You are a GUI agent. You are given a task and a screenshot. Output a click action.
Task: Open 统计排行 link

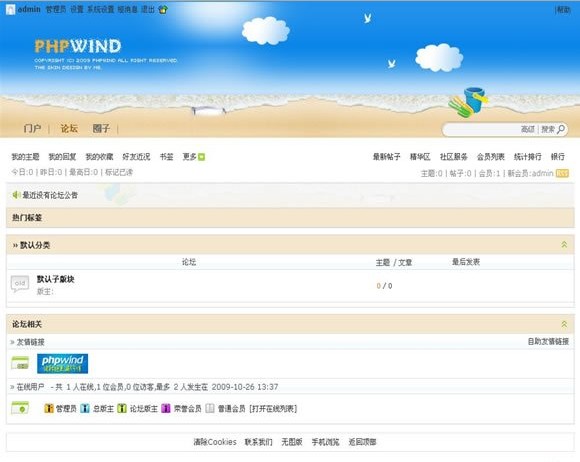pyautogui.click(x=527, y=157)
